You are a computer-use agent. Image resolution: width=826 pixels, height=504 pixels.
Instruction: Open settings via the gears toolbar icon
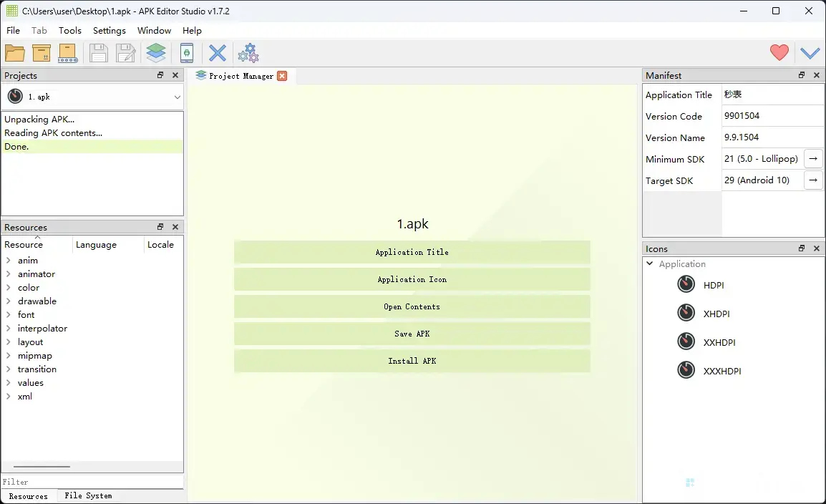[248, 53]
